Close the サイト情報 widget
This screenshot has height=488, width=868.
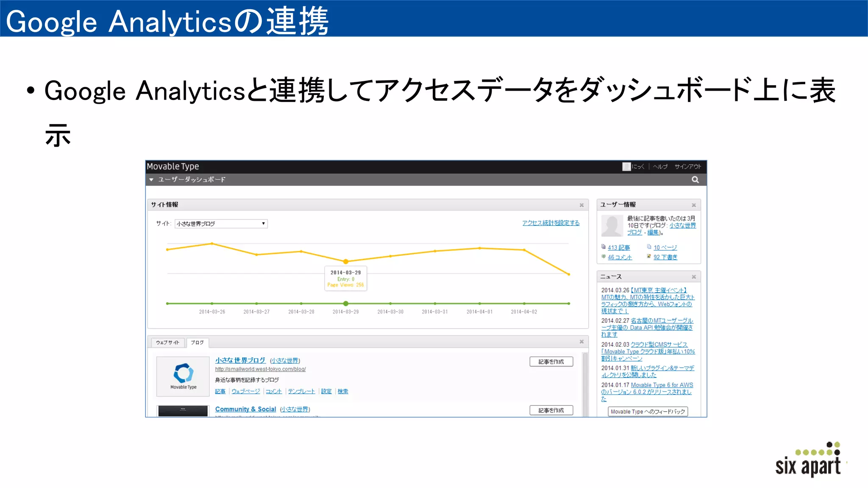(x=581, y=205)
